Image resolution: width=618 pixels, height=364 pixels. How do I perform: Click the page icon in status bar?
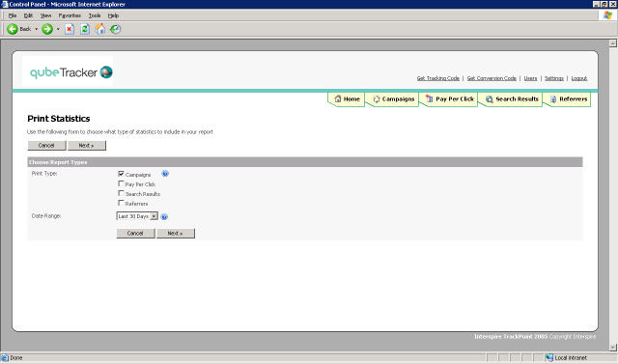point(5,357)
